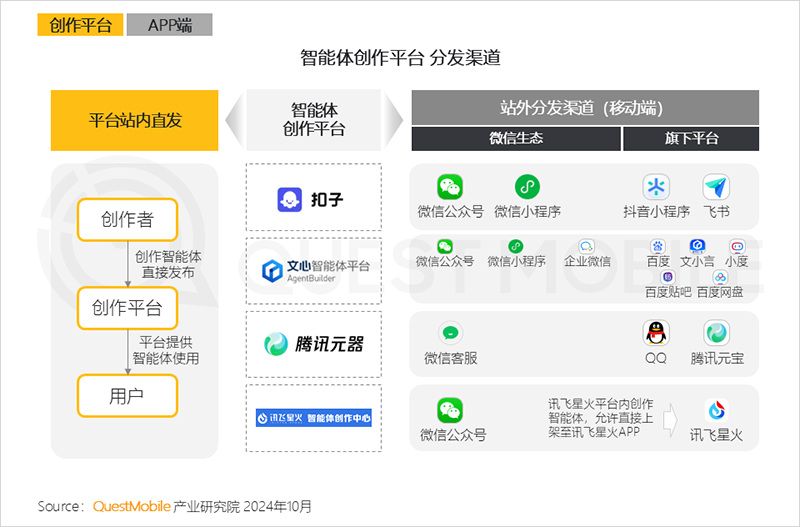Click the 抖音小程序 icon
The image size is (800, 527).
[657, 187]
